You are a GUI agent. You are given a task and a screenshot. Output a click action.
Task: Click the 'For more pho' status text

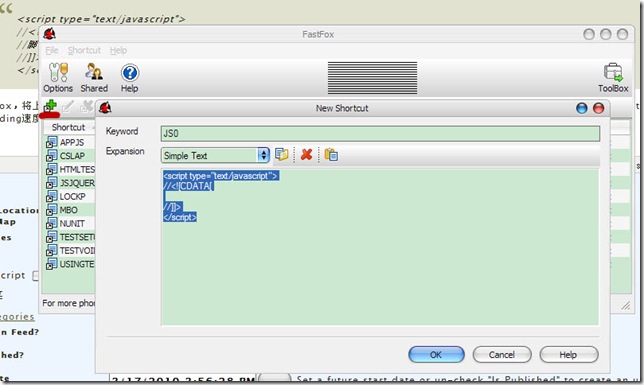[x=69, y=303]
